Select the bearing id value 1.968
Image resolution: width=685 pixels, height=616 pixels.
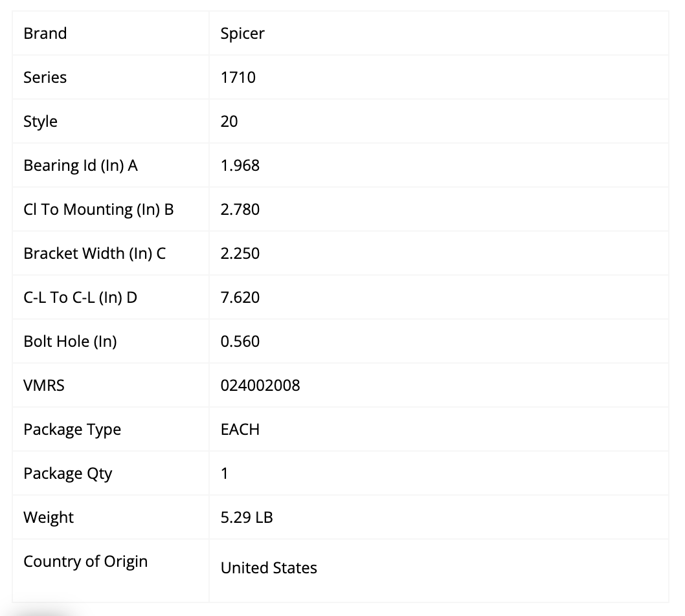[x=240, y=166]
